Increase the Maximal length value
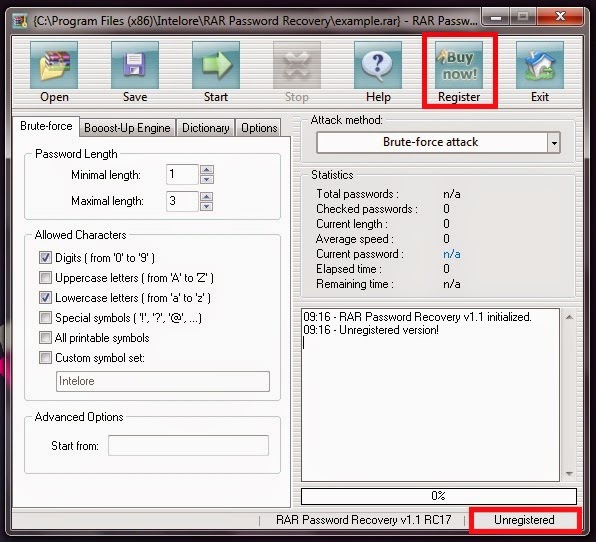The height and width of the screenshot is (542, 596). pos(207,197)
